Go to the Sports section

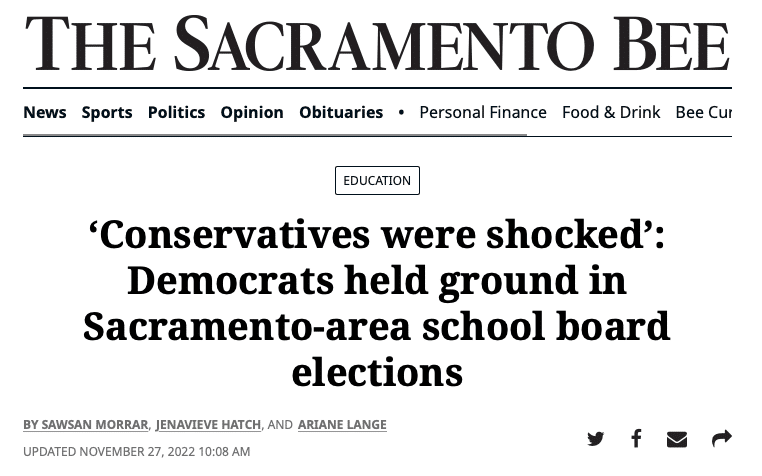click(x=107, y=112)
